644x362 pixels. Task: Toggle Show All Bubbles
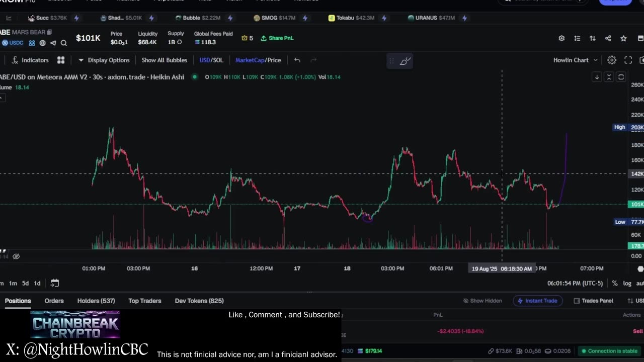click(165, 60)
